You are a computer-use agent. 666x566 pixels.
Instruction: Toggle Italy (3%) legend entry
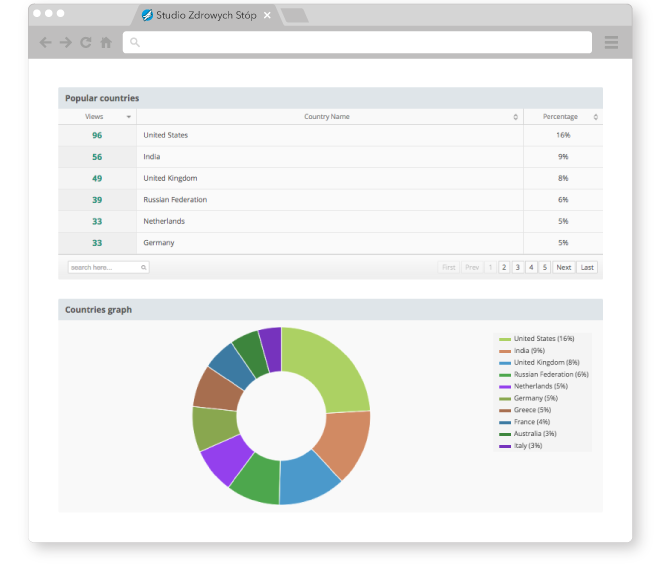[521, 446]
